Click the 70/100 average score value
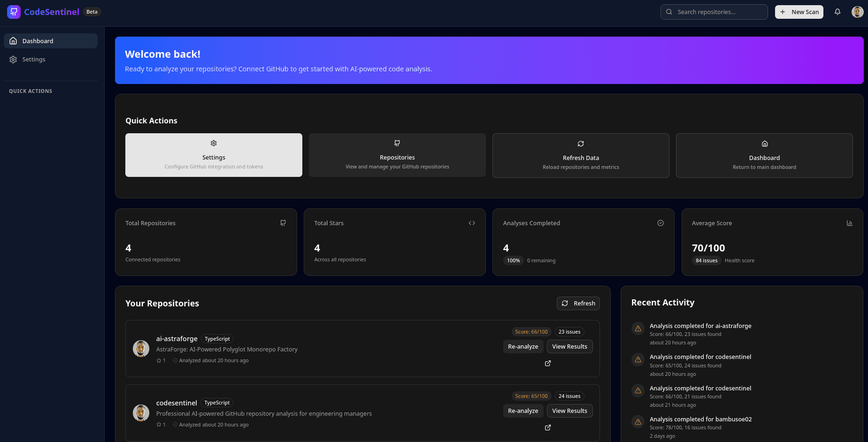 708,248
